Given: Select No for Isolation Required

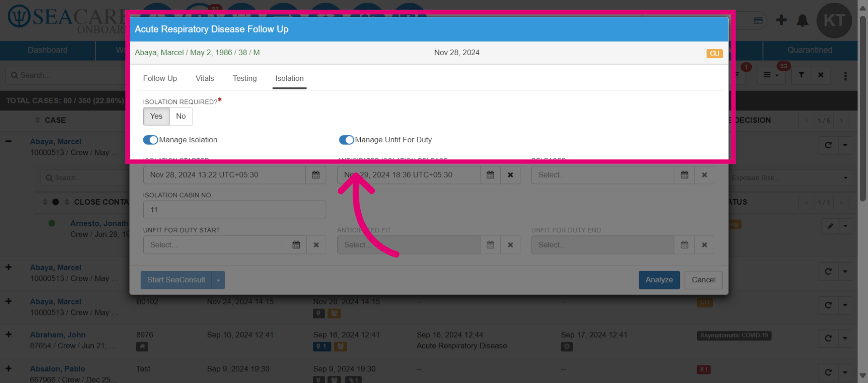Looking at the screenshot, I should pyautogui.click(x=181, y=117).
